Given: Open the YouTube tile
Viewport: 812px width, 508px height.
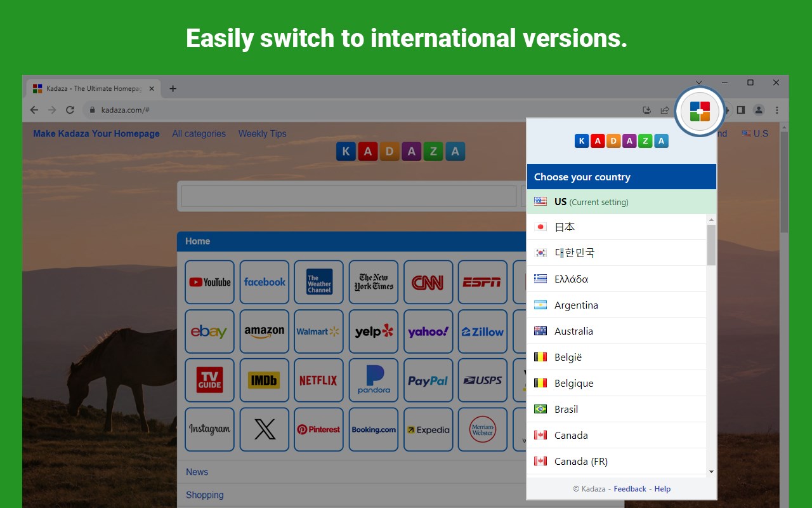Looking at the screenshot, I should click(209, 282).
